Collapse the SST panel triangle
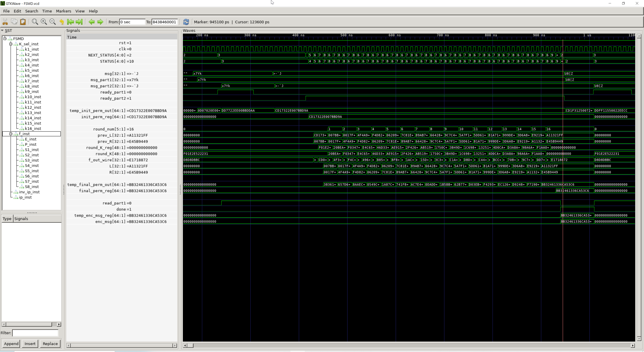This screenshot has height=352, width=644. tap(2, 31)
